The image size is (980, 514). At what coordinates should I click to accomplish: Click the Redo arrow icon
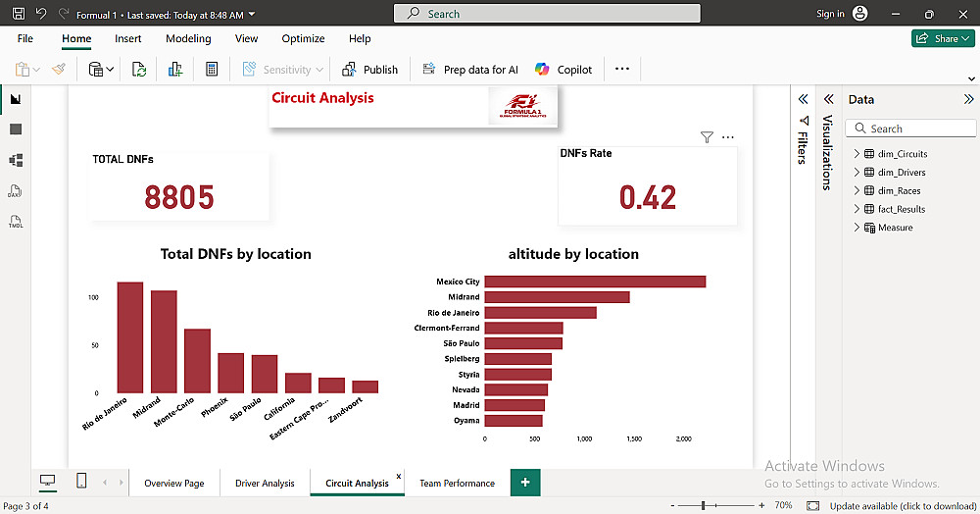point(63,14)
